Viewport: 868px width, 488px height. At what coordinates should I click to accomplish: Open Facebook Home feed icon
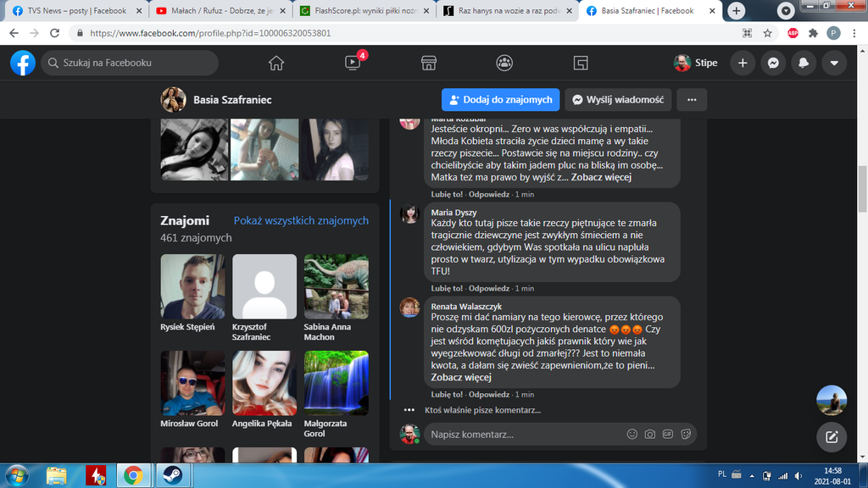coord(275,63)
